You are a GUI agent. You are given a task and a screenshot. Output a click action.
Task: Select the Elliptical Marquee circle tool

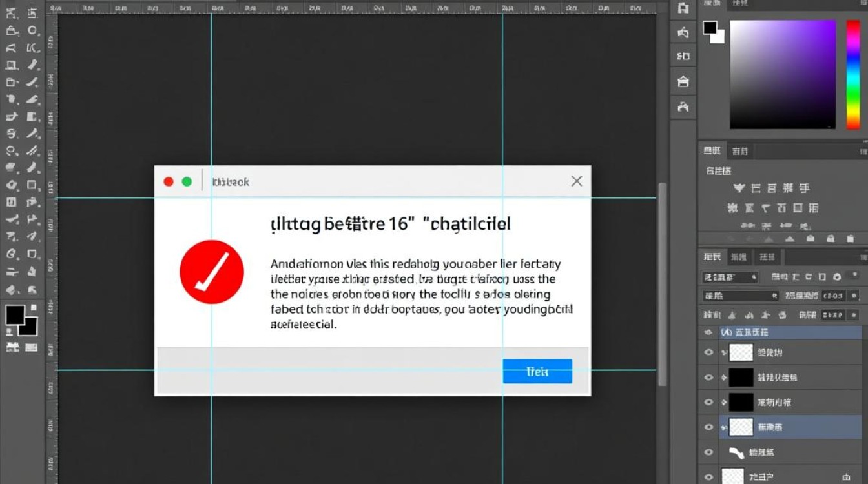click(32, 31)
